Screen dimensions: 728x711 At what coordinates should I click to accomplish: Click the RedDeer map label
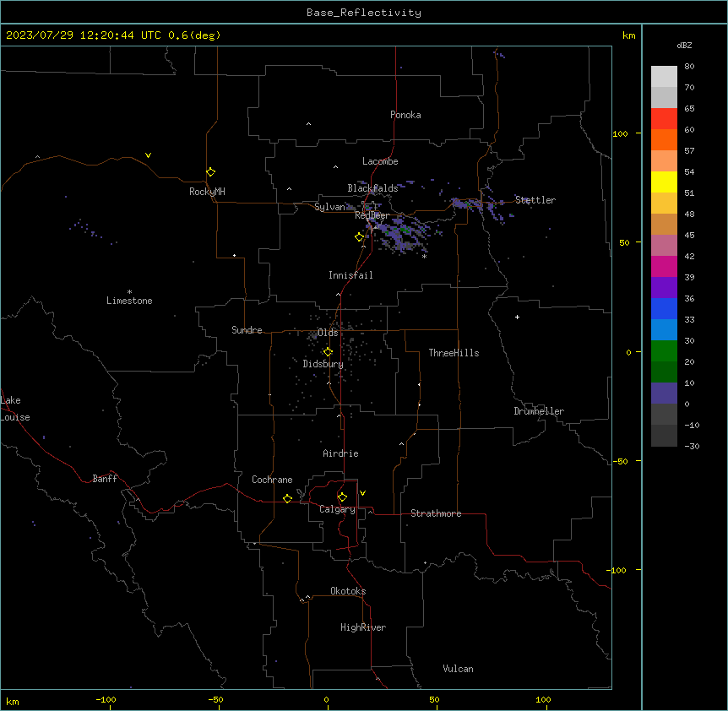point(372,215)
